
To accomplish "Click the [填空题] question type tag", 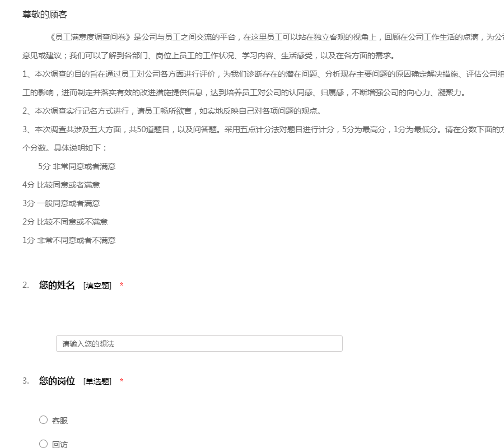I will 97,286.
